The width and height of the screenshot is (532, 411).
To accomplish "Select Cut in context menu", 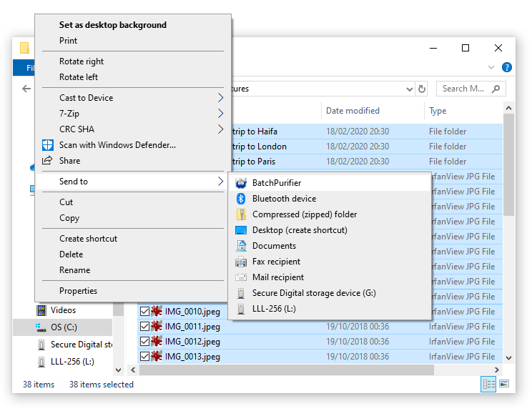I will click(66, 202).
